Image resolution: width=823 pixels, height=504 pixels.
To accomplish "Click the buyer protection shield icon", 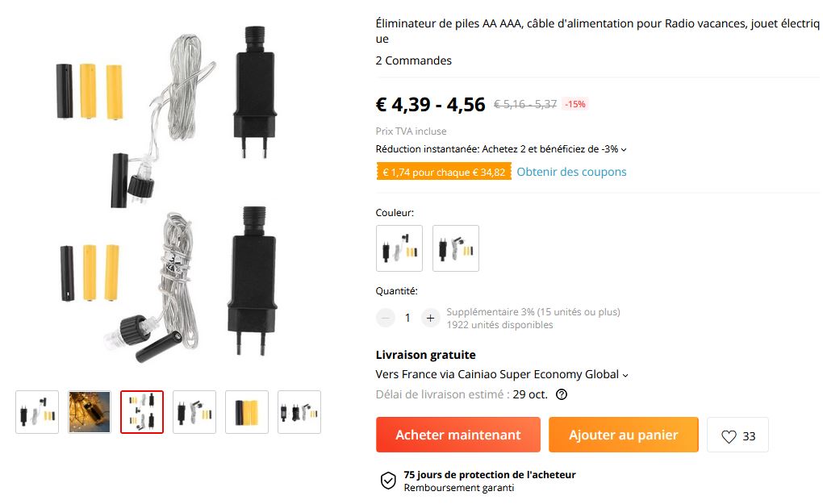I will (388, 480).
